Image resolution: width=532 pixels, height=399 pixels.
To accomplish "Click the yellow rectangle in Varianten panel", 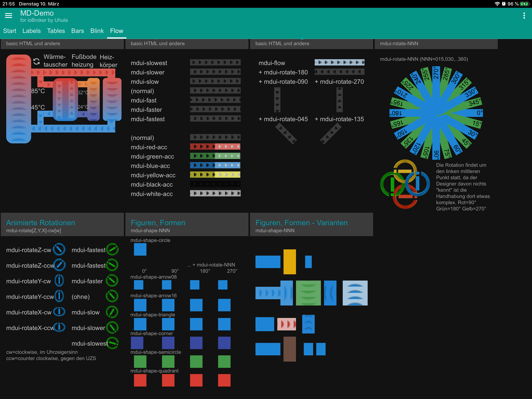I will 290,262.
